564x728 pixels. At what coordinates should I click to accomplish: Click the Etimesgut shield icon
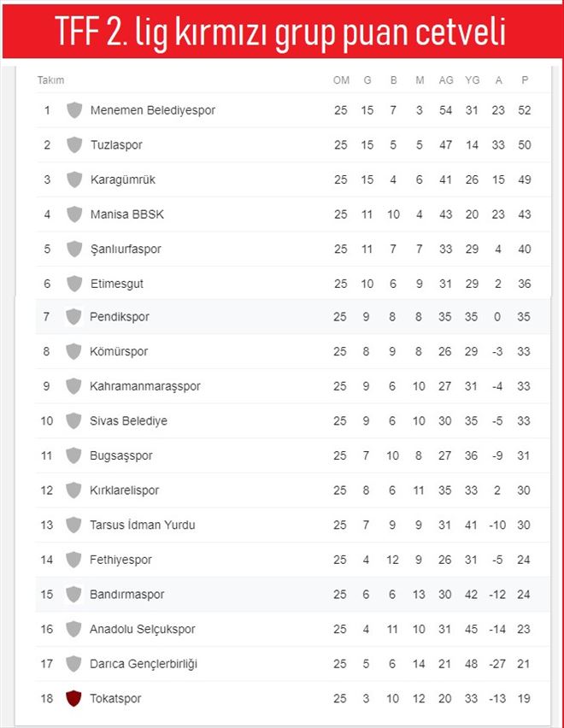click(x=74, y=284)
